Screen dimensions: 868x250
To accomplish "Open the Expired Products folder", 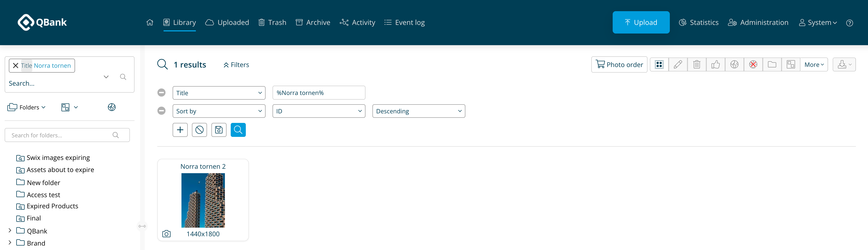I will coord(47,206).
